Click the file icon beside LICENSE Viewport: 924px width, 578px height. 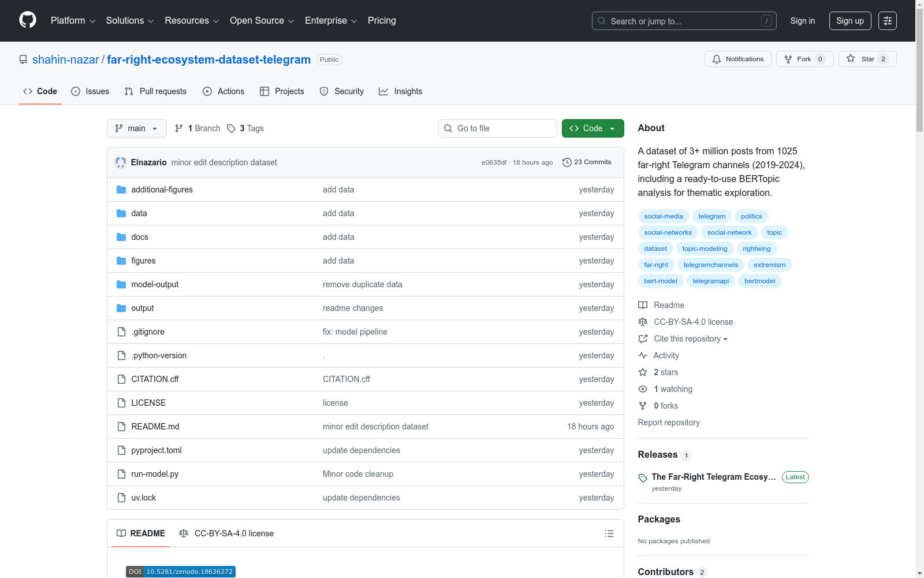pyautogui.click(x=121, y=403)
